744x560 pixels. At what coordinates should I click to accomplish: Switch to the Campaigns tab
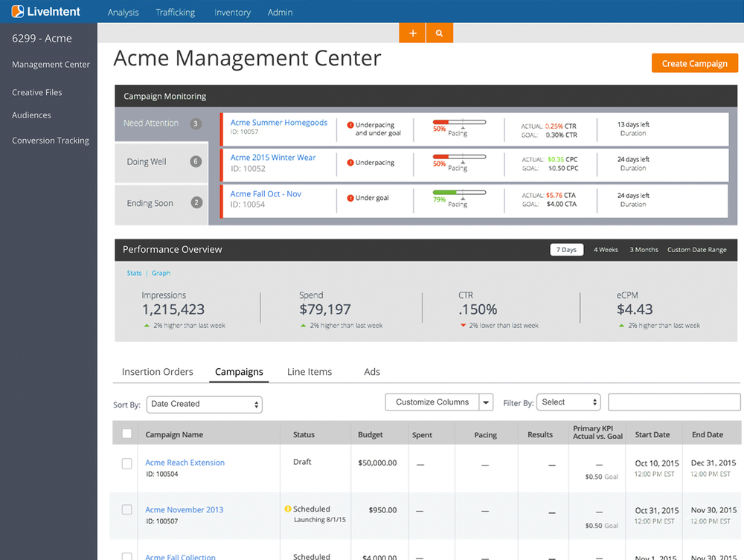click(239, 372)
